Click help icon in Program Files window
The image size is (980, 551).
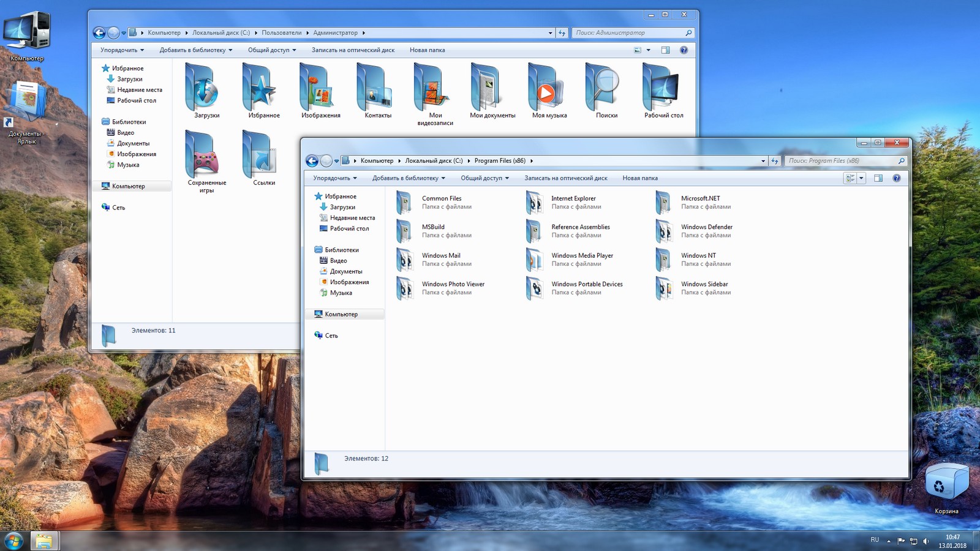(896, 178)
